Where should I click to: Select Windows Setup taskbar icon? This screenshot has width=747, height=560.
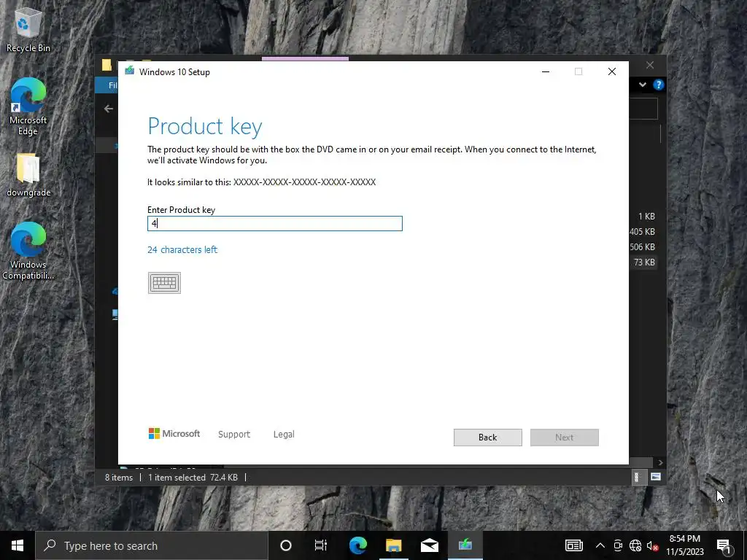coord(465,545)
